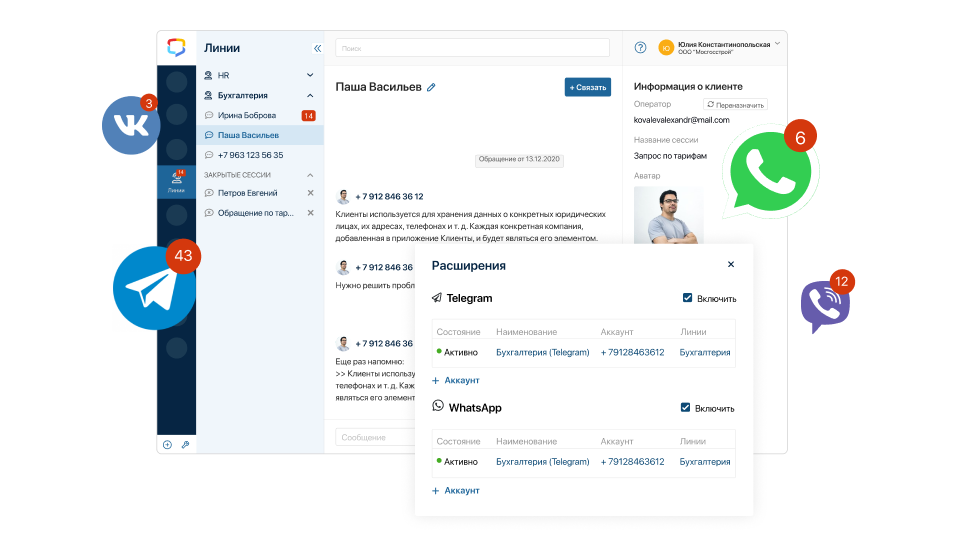
Task: Open the Линии section in dark nav bar
Action: click(176, 182)
